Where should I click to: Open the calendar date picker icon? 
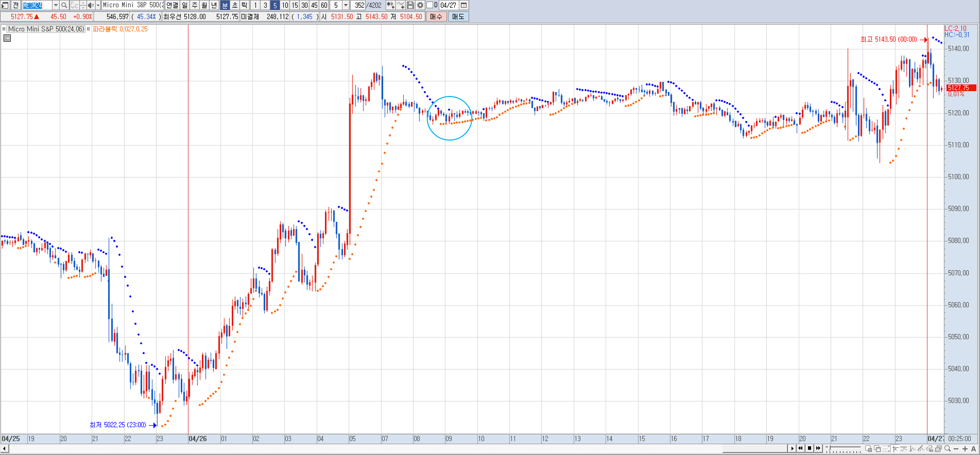coord(464,5)
